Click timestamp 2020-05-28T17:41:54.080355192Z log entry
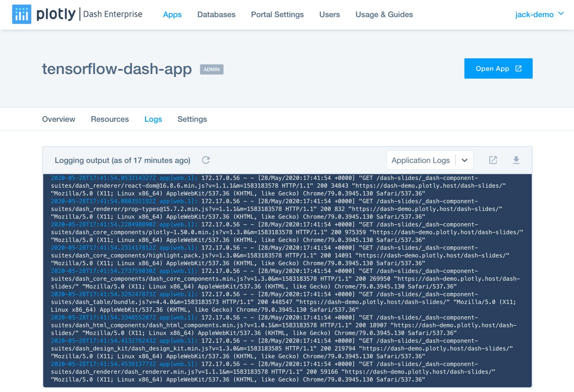Image resolution: width=574 pixels, height=392 pixels. [x=104, y=201]
